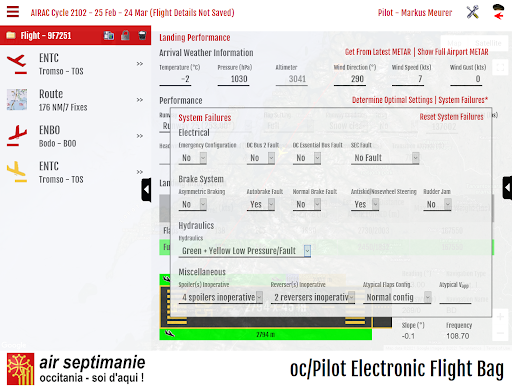Viewport: 512px width, 388px height.
Task: Click Reset System Failures link
Action: tap(451, 117)
